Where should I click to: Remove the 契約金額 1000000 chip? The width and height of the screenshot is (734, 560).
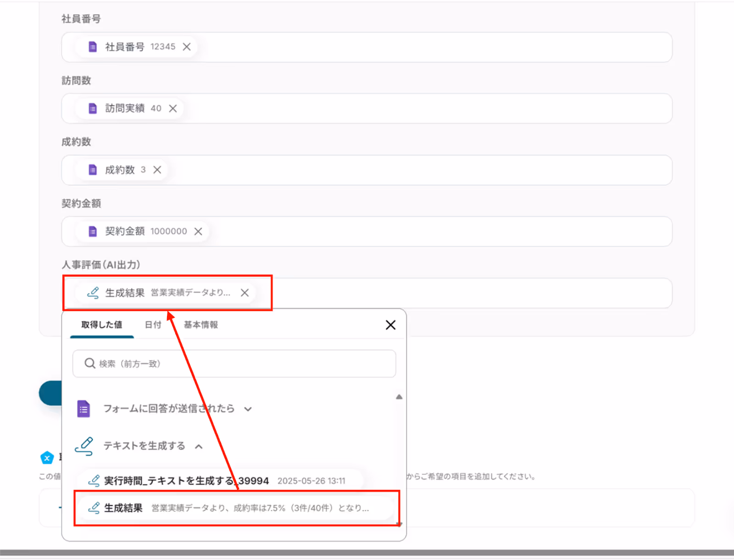click(198, 231)
